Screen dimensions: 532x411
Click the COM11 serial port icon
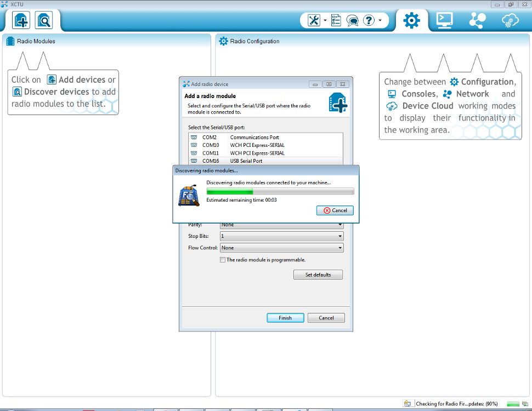[x=194, y=153]
